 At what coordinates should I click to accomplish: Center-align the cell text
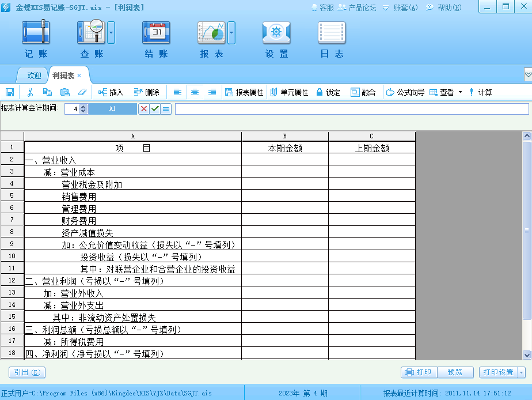click(x=195, y=92)
